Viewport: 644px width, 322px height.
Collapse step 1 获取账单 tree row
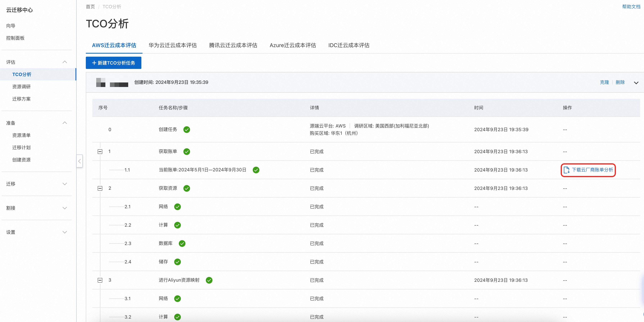[100, 152]
